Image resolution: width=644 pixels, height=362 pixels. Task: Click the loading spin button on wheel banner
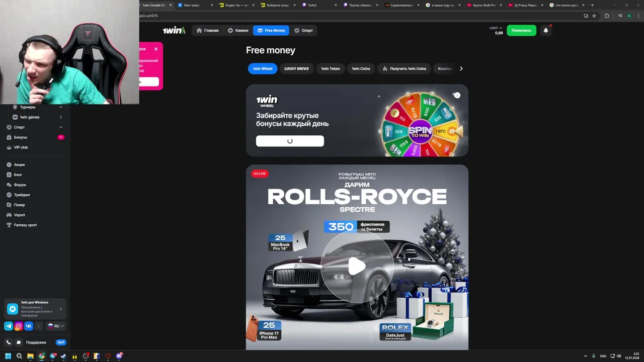(x=290, y=141)
